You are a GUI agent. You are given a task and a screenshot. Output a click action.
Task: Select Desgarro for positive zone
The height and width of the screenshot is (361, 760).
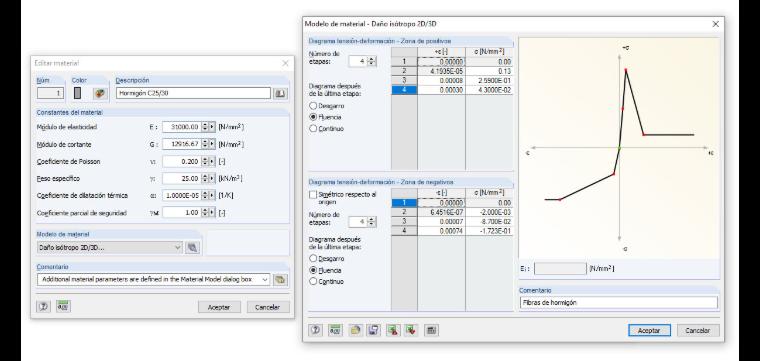[x=313, y=106]
